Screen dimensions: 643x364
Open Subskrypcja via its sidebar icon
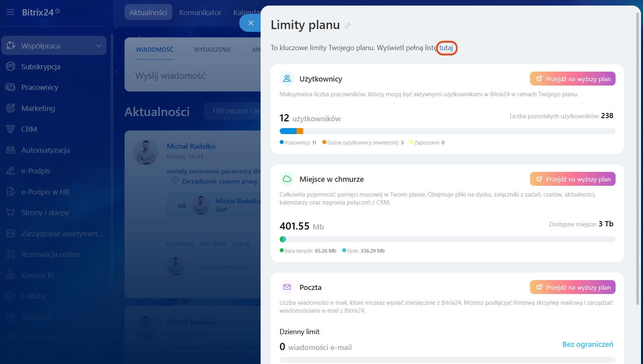tap(11, 66)
